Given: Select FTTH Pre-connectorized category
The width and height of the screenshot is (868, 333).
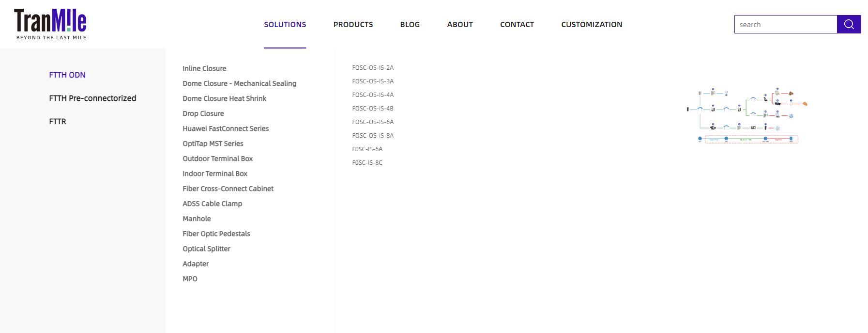Looking at the screenshot, I should (x=92, y=98).
